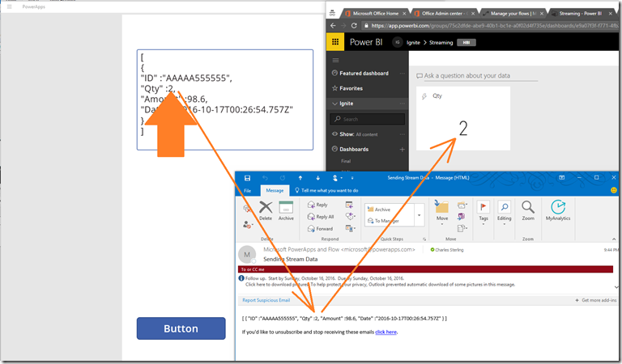Open the Power BI app launcher waffle
622x364 pixels.
click(x=335, y=42)
